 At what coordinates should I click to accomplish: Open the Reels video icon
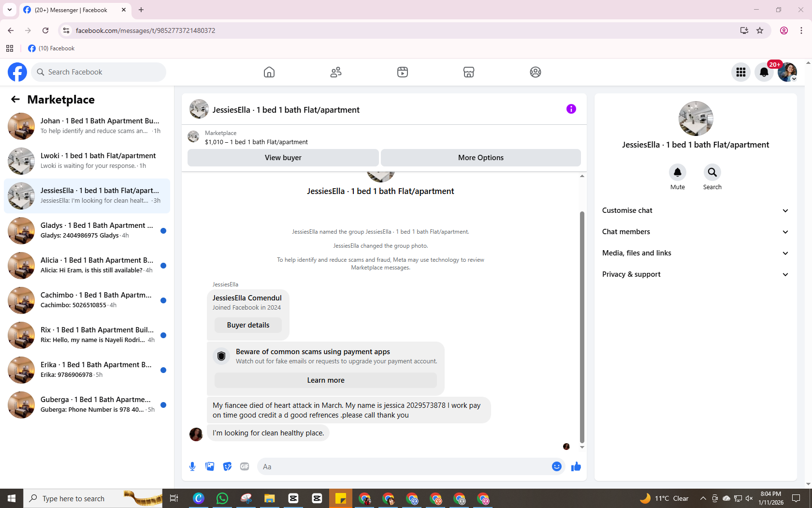click(403, 72)
